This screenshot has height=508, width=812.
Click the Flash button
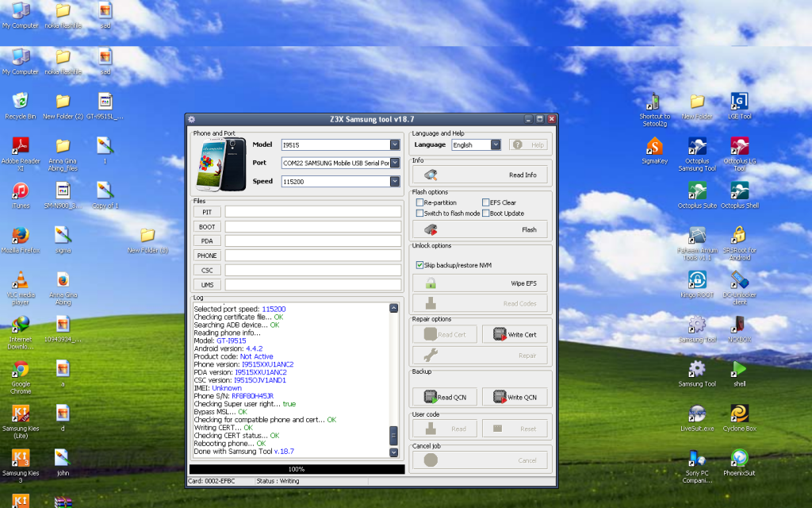point(480,229)
